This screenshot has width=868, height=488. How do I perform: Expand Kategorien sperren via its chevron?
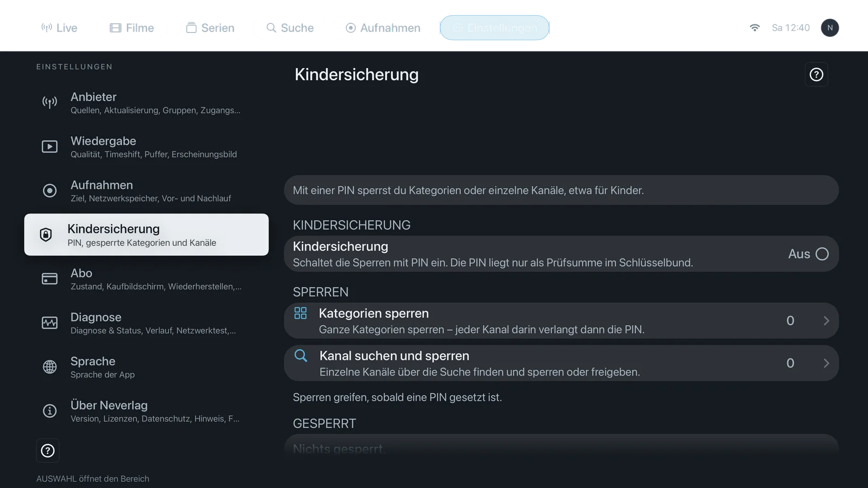tap(826, 320)
